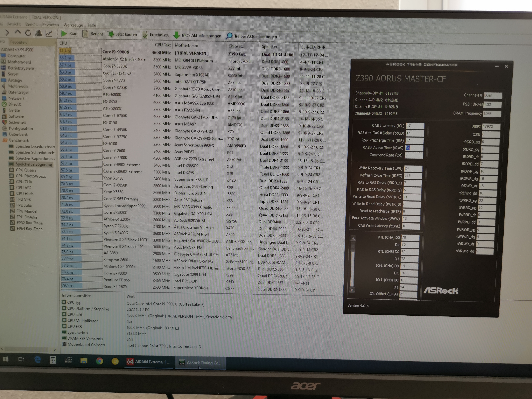Viewport: 532px width, 399px height.
Task: Click the CAS# Latency (tCL) value field
Action: point(415,126)
